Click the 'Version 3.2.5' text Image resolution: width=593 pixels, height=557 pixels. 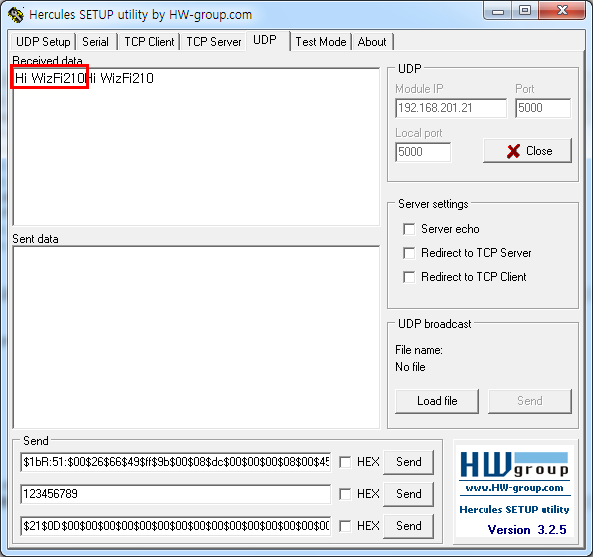(x=527, y=530)
